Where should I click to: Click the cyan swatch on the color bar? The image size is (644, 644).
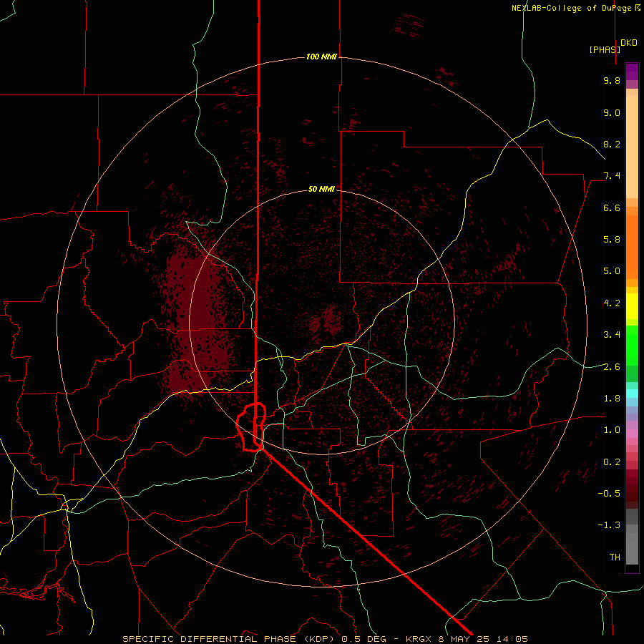click(x=632, y=394)
